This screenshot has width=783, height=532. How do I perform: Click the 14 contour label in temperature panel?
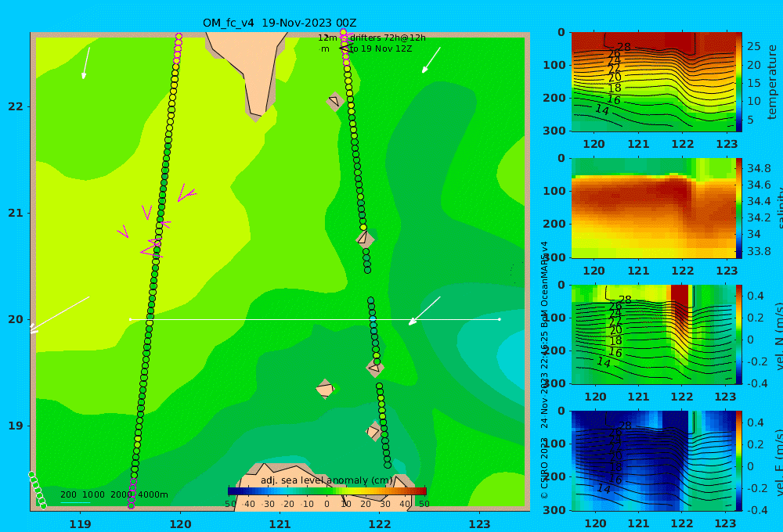pyautogui.click(x=602, y=110)
